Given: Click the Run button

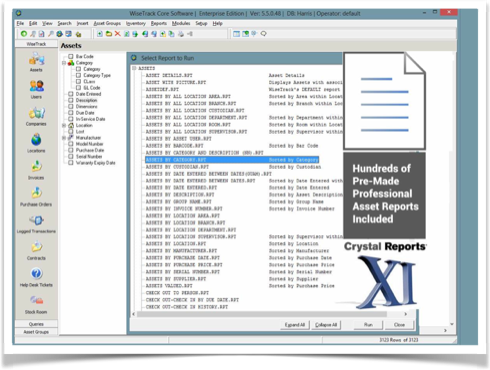Looking at the screenshot, I should pyautogui.click(x=368, y=325).
